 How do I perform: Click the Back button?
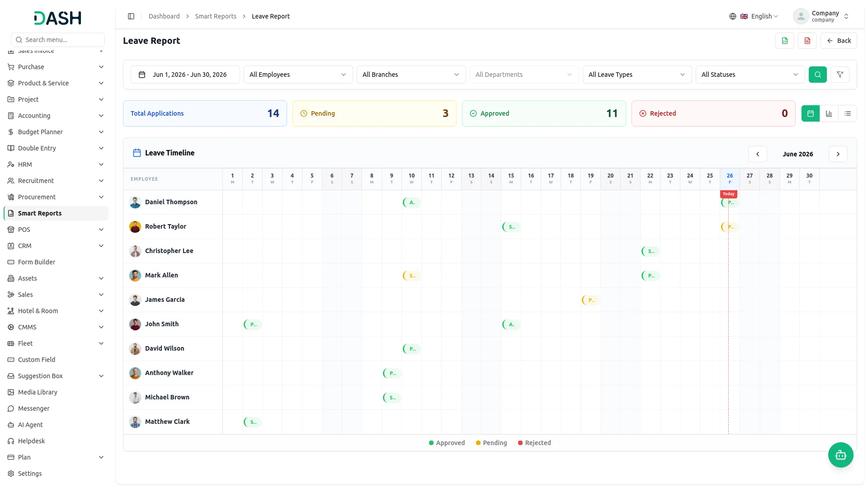click(839, 41)
